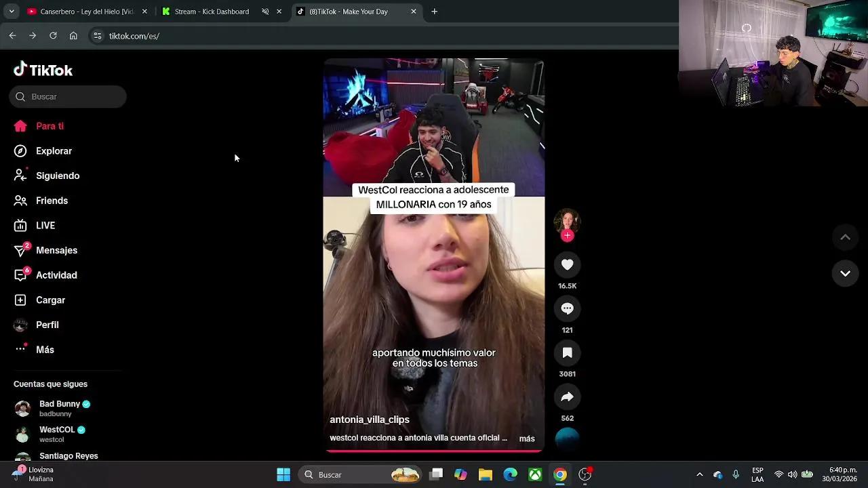868x488 pixels.
Task: Open a new browser tab
Action: [x=435, y=12]
